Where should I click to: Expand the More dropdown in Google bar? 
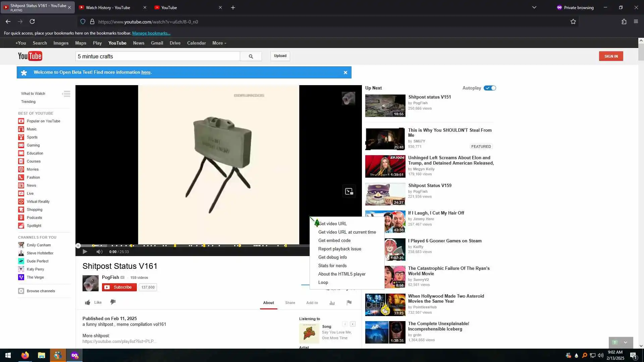coord(219,43)
